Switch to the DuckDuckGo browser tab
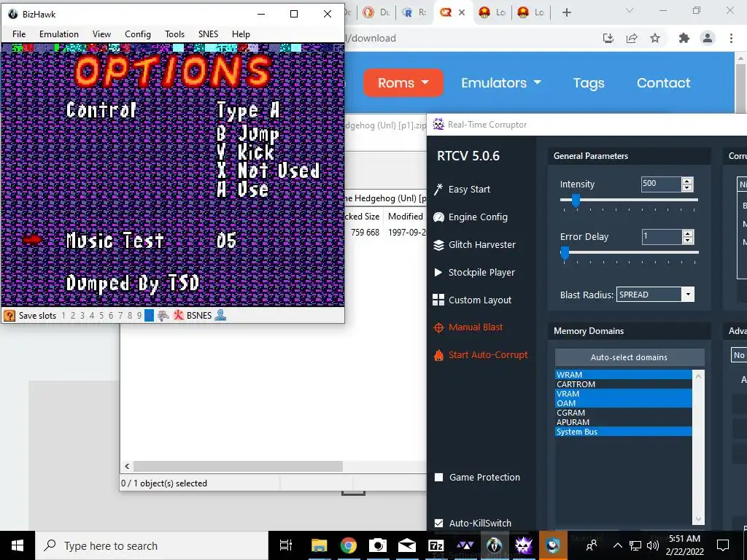The width and height of the screenshot is (747, 560). coord(376,12)
